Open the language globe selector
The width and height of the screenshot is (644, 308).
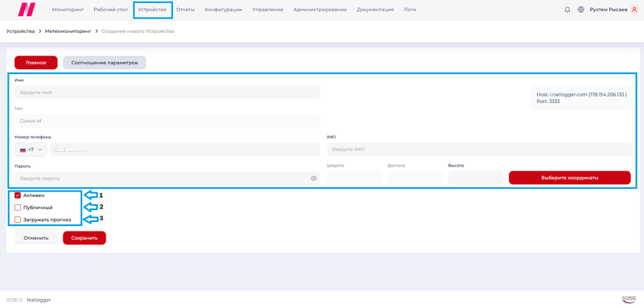click(x=580, y=10)
